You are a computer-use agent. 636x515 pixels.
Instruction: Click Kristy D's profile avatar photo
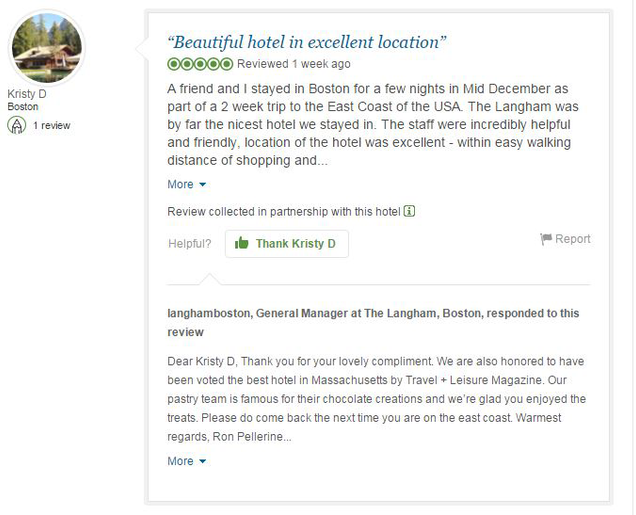pos(46,47)
